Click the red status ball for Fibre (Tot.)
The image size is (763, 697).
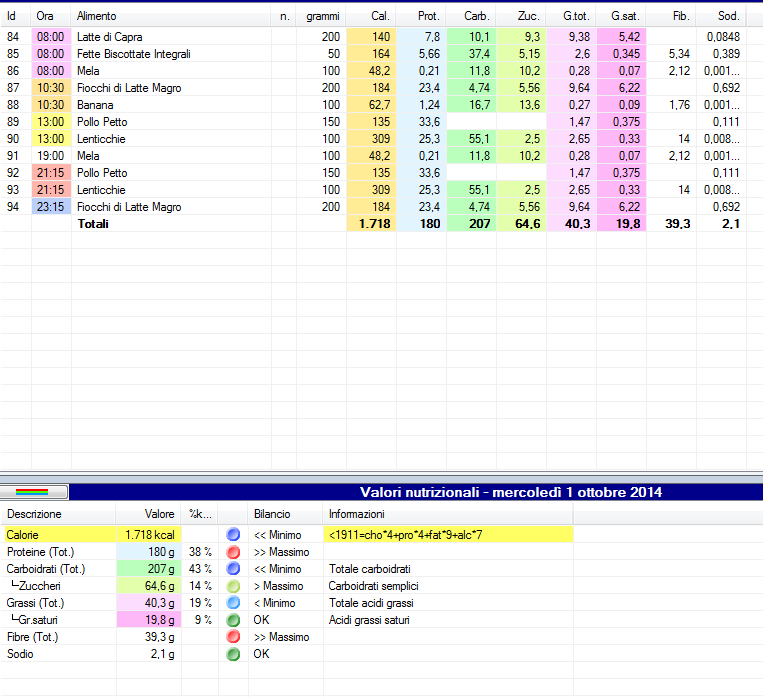pyautogui.click(x=233, y=637)
